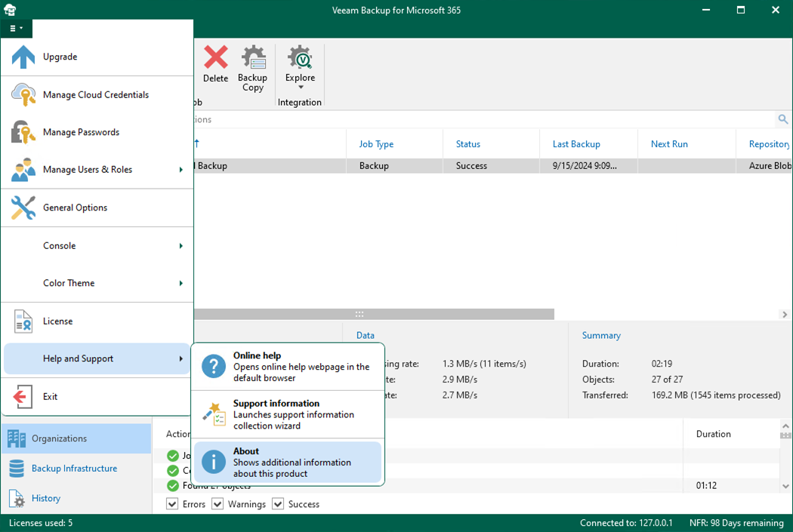Viewport: 793px width, 532px height.
Task: Expand the Console submenu arrow
Action: [181, 246]
